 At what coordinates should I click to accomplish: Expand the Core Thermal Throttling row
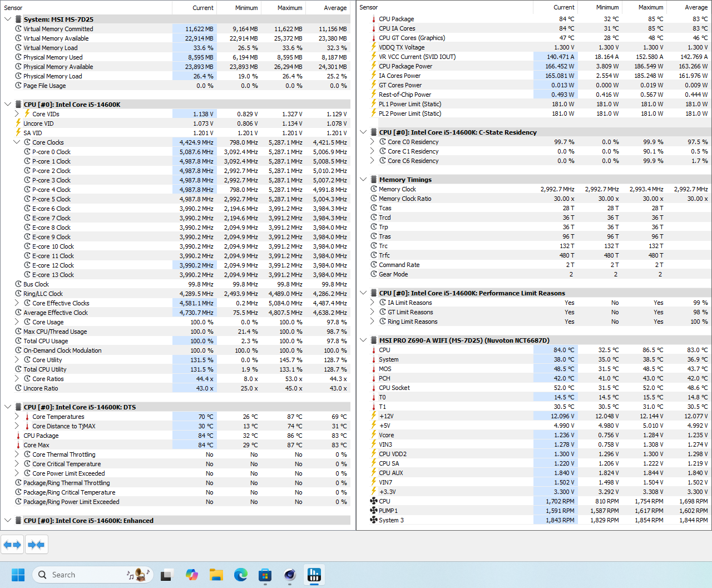17,454
